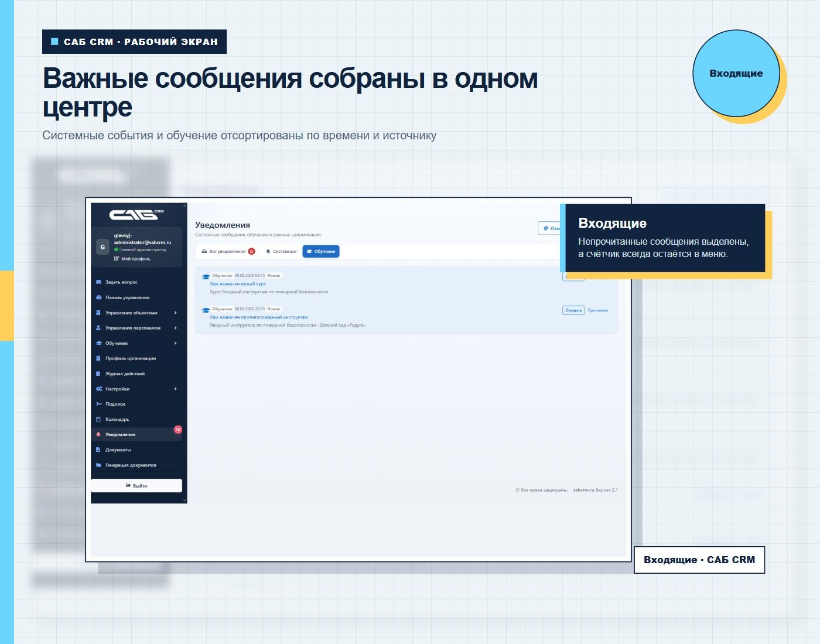Click the file icon beside Документы
This screenshot has width=820, height=644.
(x=98, y=450)
